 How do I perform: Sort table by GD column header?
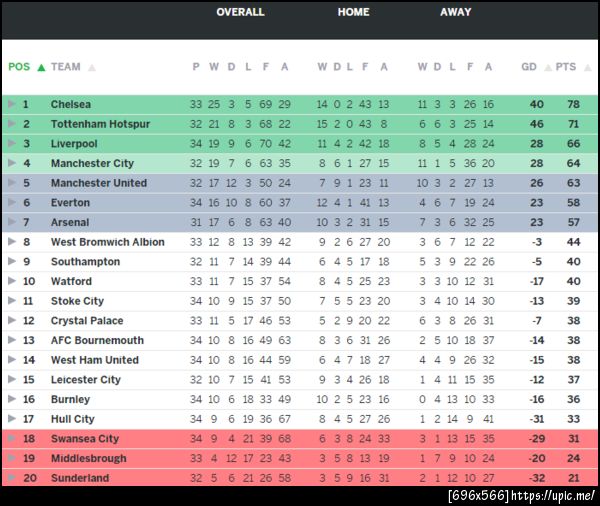tap(529, 68)
